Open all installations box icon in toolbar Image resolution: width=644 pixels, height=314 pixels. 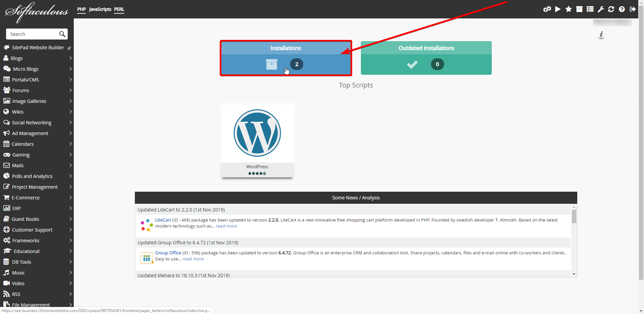tap(579, 9)
